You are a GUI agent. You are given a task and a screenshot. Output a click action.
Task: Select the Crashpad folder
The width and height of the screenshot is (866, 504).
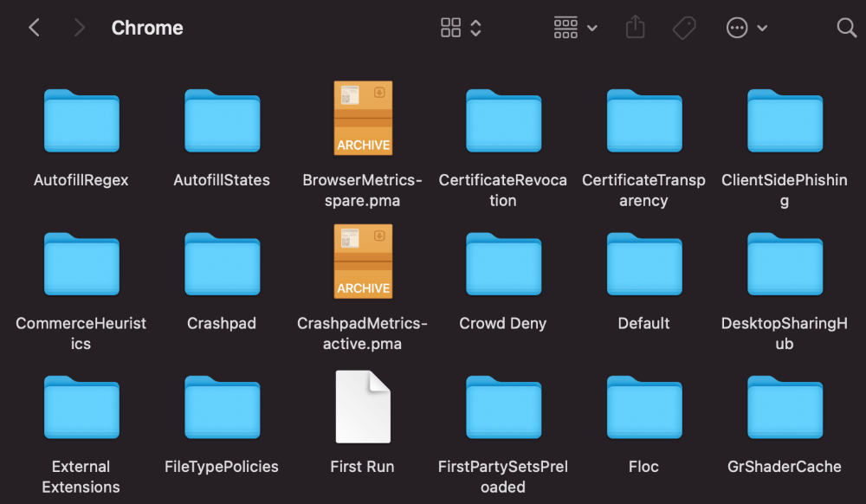pyautogui.click(x=222, y=264)
